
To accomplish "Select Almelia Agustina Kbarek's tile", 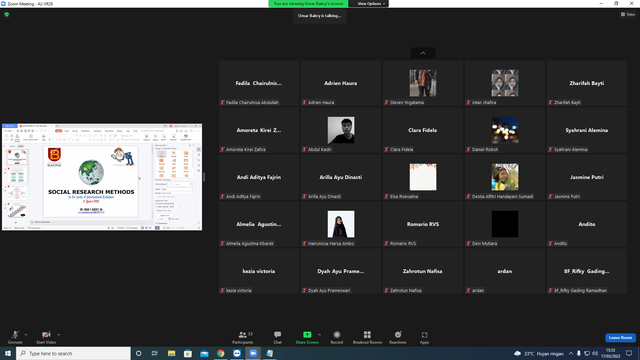I will (x=259, y=224).
